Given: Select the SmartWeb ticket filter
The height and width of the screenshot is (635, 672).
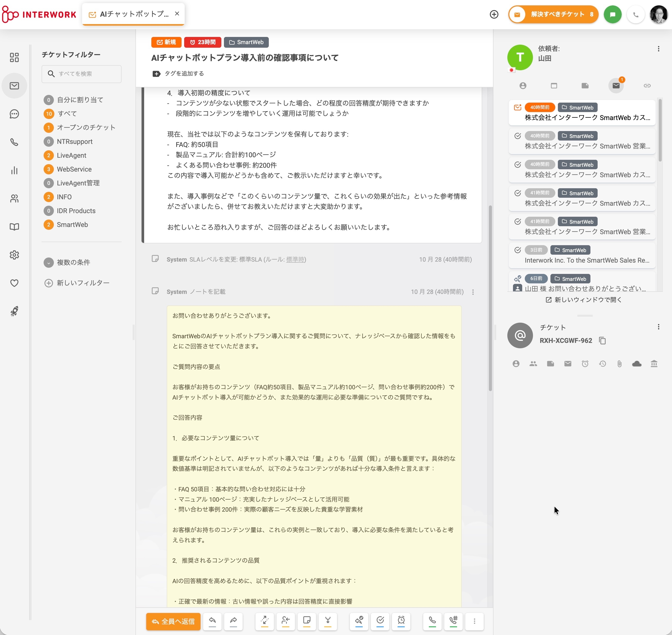Looking at the screenshot, I should pyautogui.click(x=72, y=225).
